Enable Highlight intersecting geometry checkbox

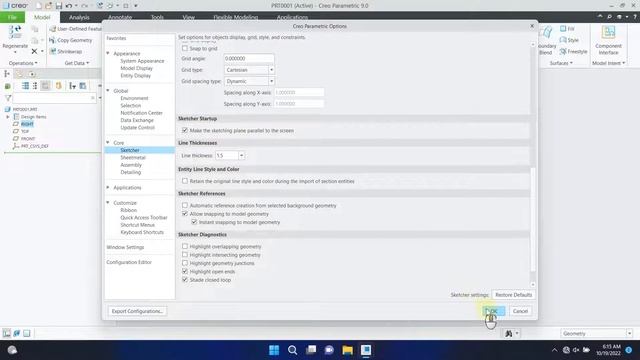click(x=185, y=255)
